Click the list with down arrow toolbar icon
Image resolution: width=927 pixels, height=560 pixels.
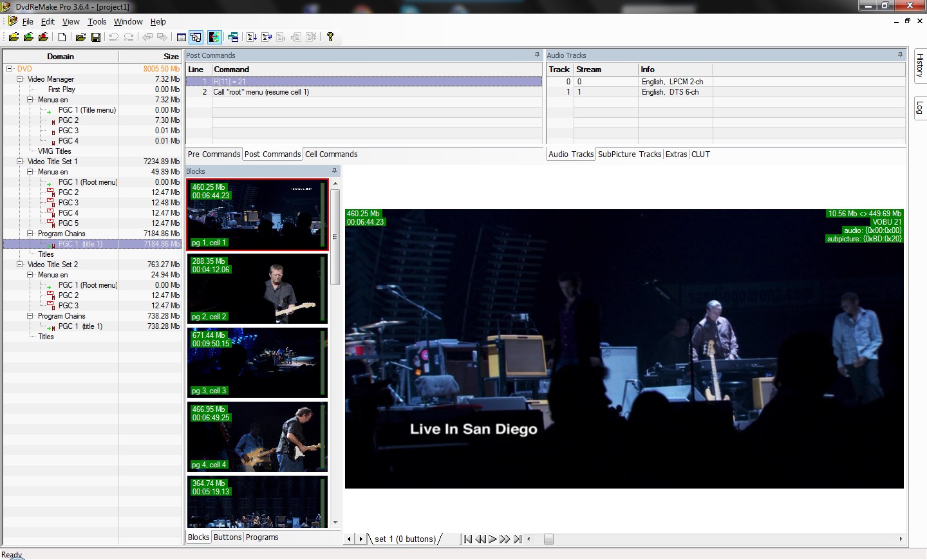(252, 37)
